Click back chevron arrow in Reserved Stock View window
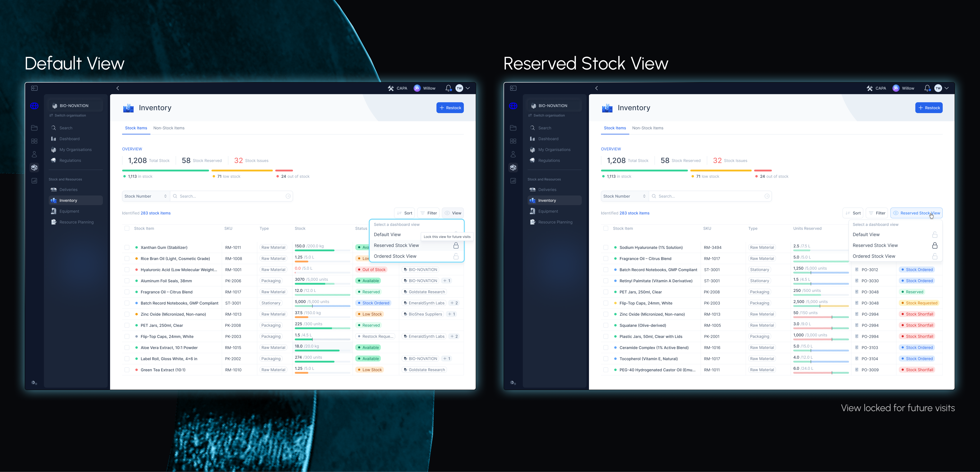The image size is (980, 472). [x=597, y=88]
